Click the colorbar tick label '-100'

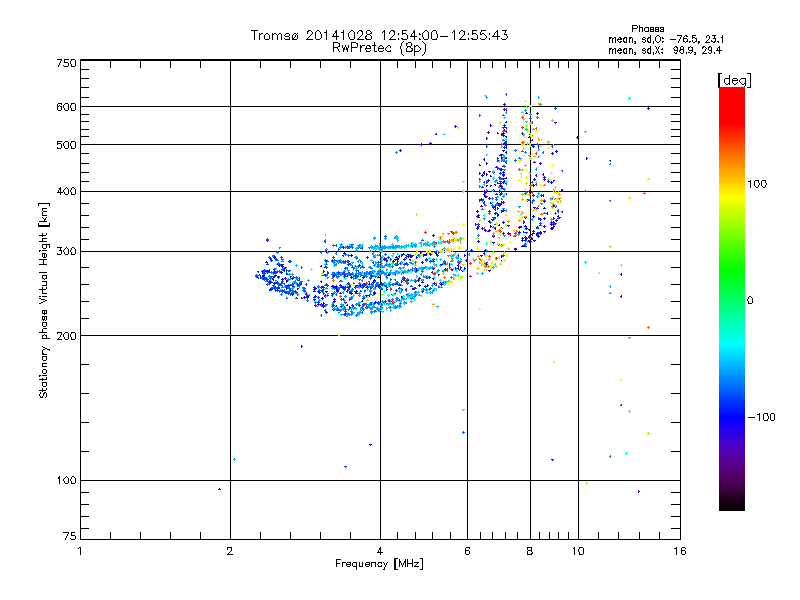pyautogui.click(x=761, y=417)
